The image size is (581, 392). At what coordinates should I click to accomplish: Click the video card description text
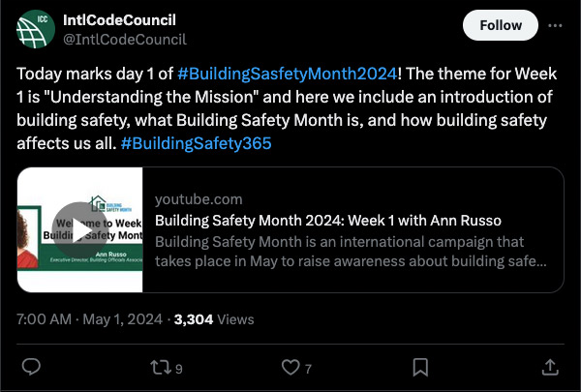point(352,250)
